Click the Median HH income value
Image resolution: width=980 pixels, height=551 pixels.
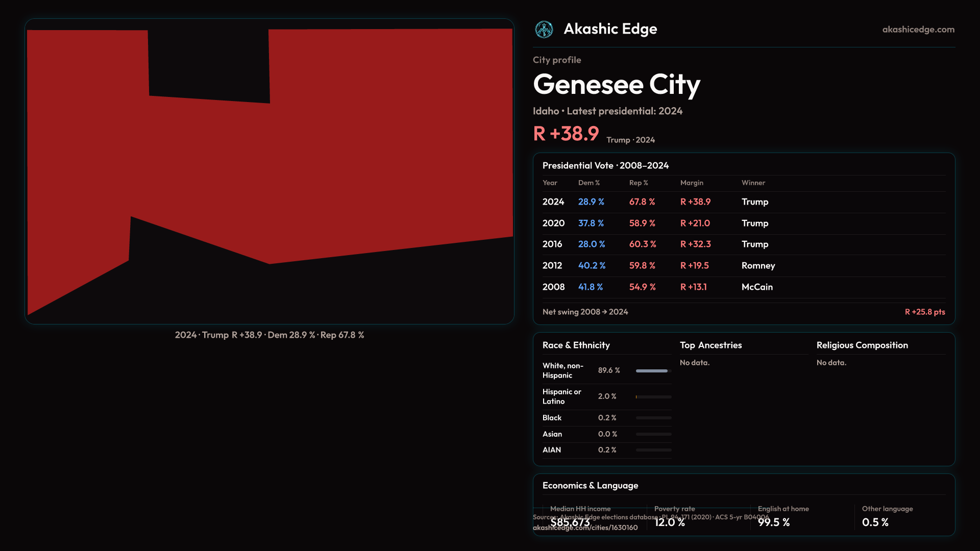pos(570,522)
